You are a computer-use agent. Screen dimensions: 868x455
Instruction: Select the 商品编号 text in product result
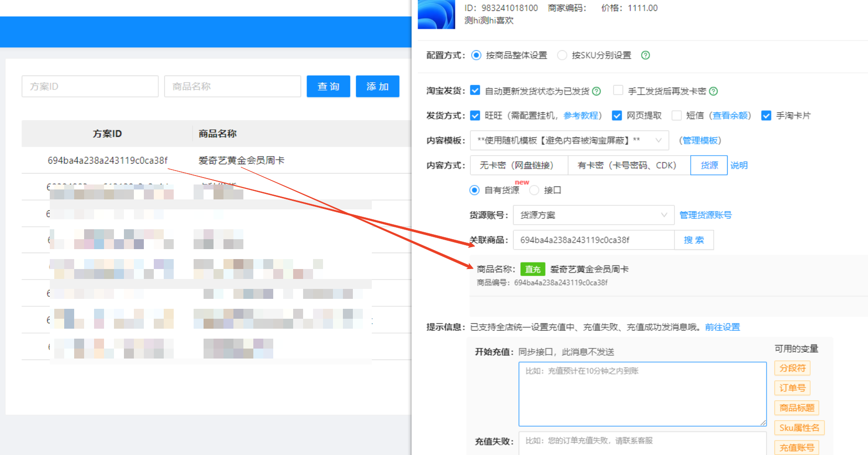point(542,282)
